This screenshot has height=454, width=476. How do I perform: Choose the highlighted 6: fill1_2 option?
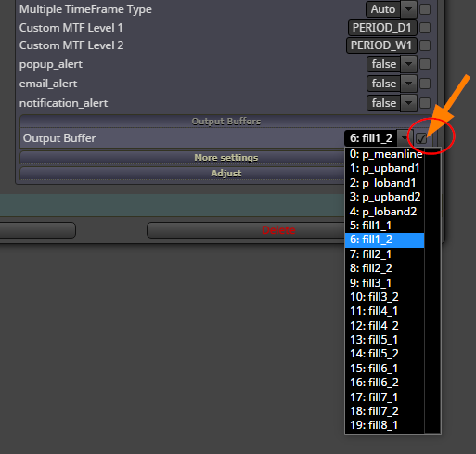(384, 240)
